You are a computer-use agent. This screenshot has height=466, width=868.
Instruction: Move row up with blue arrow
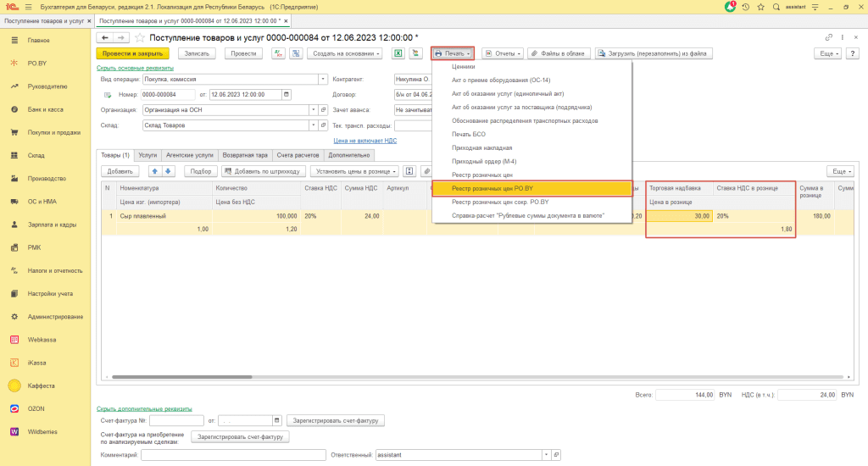(x=154, y=171)
